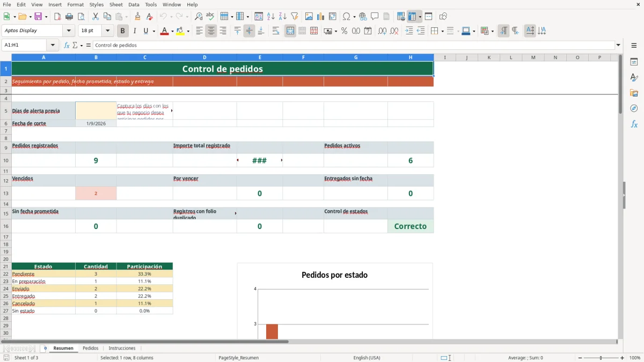644x362 pixels.
Task: Click the AutoFilter funnel icon
Action: (x=295, y=17)
